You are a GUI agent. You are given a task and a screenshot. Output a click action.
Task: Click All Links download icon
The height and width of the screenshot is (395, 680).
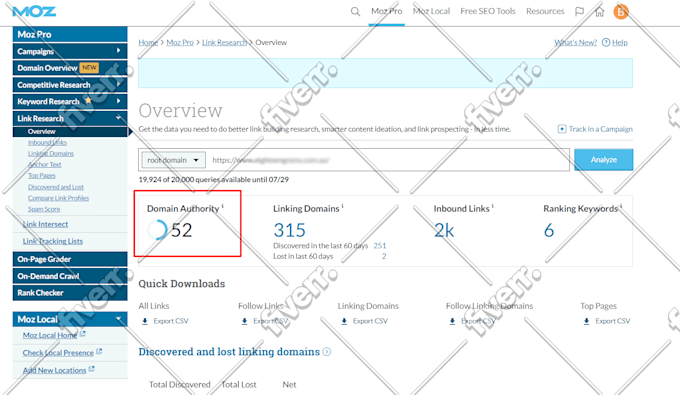[x=145, y=321]
